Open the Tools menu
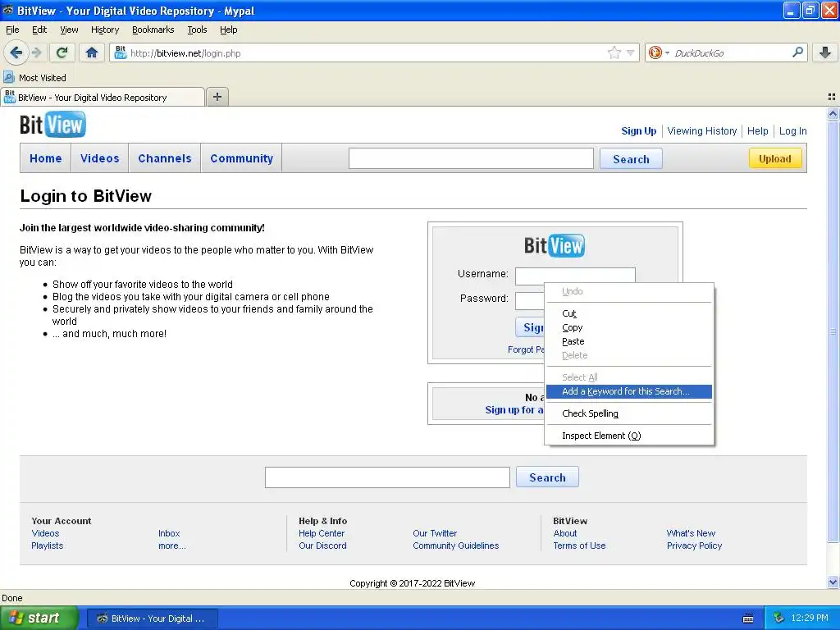Image resolution: width=840 pixels, height=630 pixels. (x=197, y=30)
